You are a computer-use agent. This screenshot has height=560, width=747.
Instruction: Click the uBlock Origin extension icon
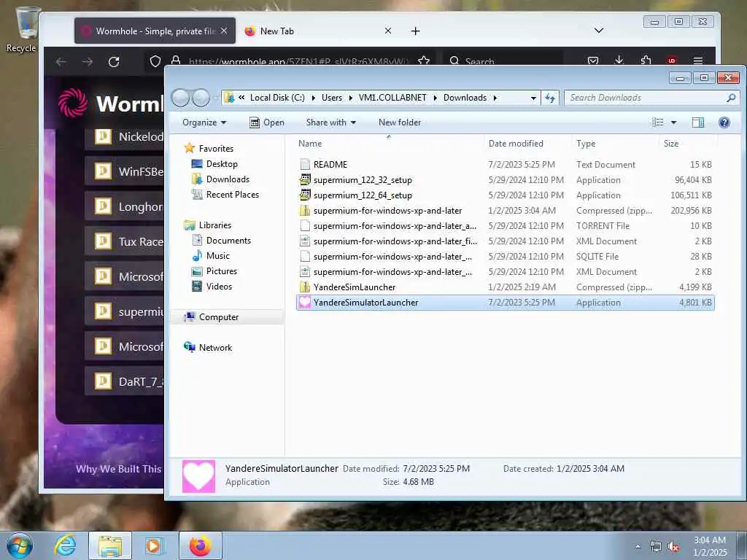672,61
